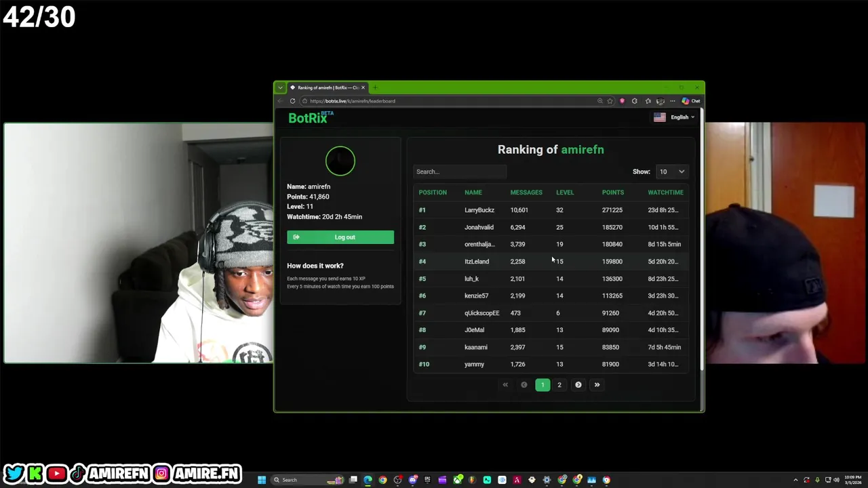This screenshot has height=488, width=868.
Task: Click the profile avatar circle
Action: click(x=340, y=161)
